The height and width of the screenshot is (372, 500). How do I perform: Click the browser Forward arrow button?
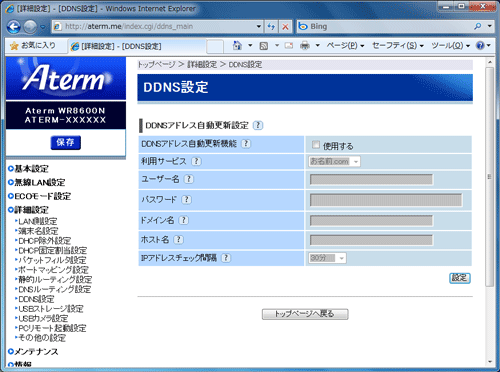coord(30,27)
